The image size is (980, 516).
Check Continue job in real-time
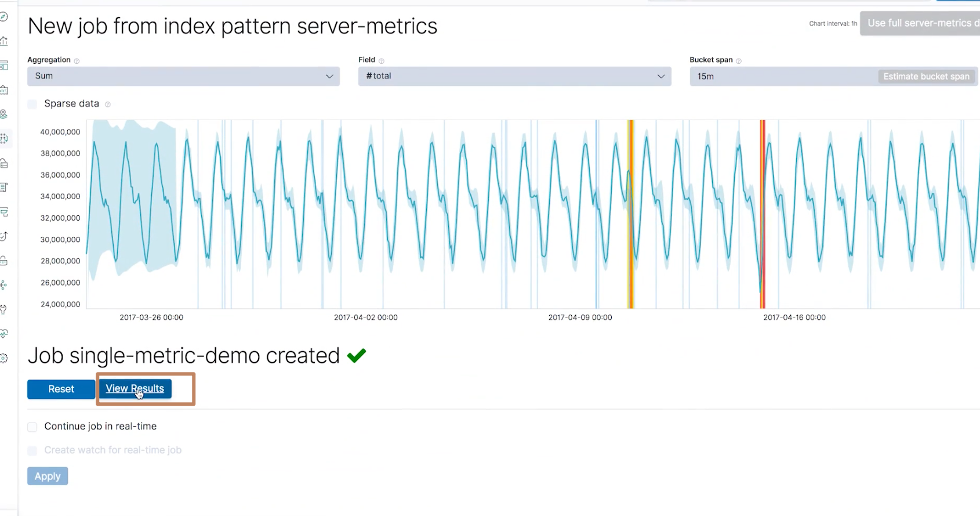pos(32,427)
